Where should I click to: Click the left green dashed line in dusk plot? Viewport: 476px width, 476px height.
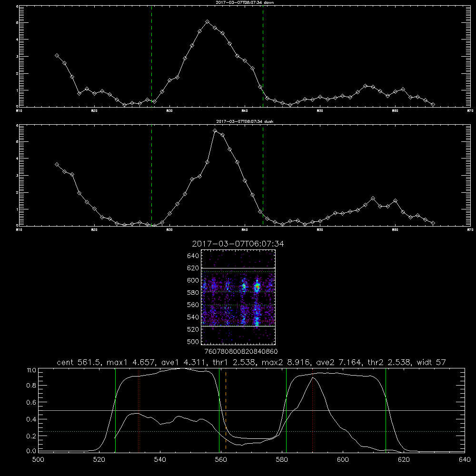coord(151,175)
